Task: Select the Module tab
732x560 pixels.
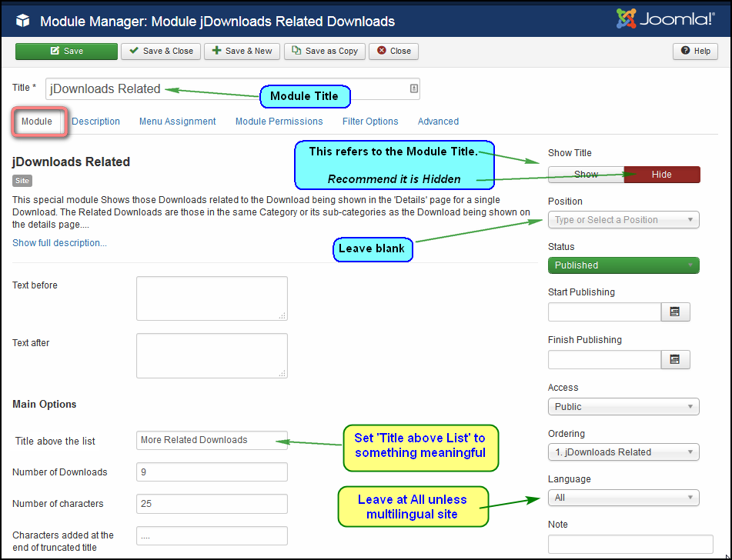Action: pyautogui.click(x=37, y=122)
